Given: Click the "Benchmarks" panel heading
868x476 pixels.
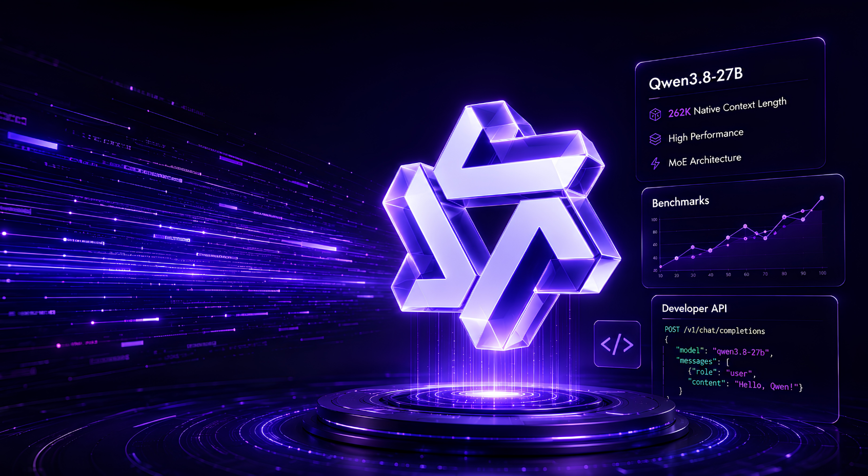Looking at the screenshot, I should 680,202.
